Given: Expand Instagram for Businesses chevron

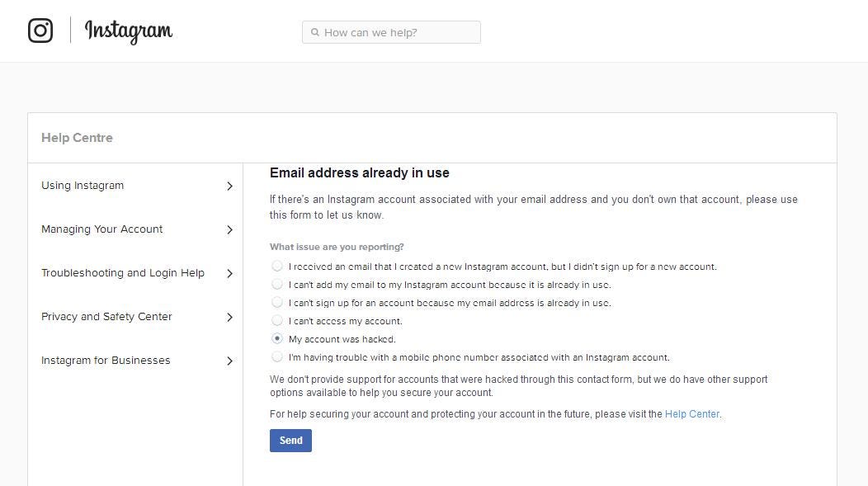Looking at the screenshot, I should tap(229, 361).
